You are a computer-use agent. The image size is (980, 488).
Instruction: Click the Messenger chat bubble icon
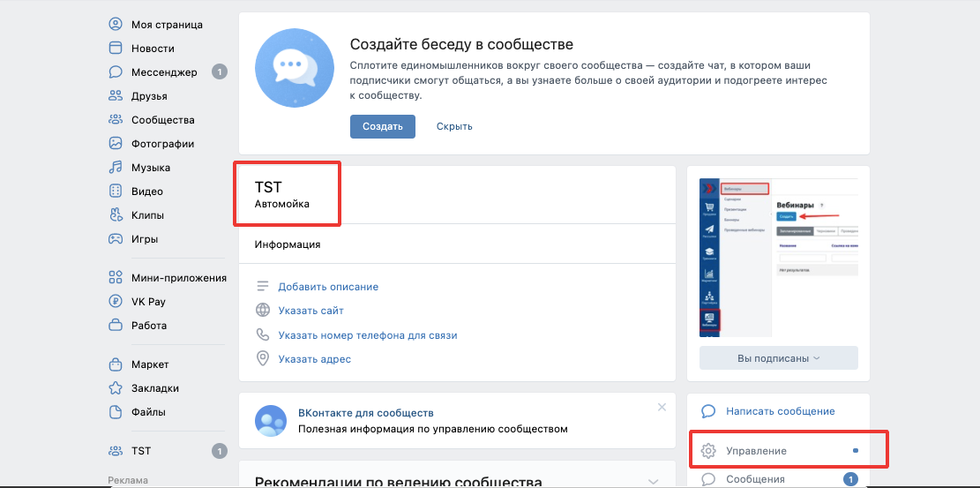click(116, 72)
